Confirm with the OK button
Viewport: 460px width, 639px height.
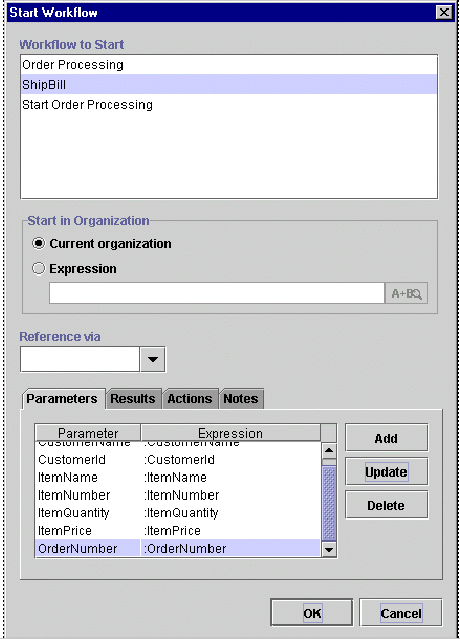pyautogui.click(x=312, y=613)
